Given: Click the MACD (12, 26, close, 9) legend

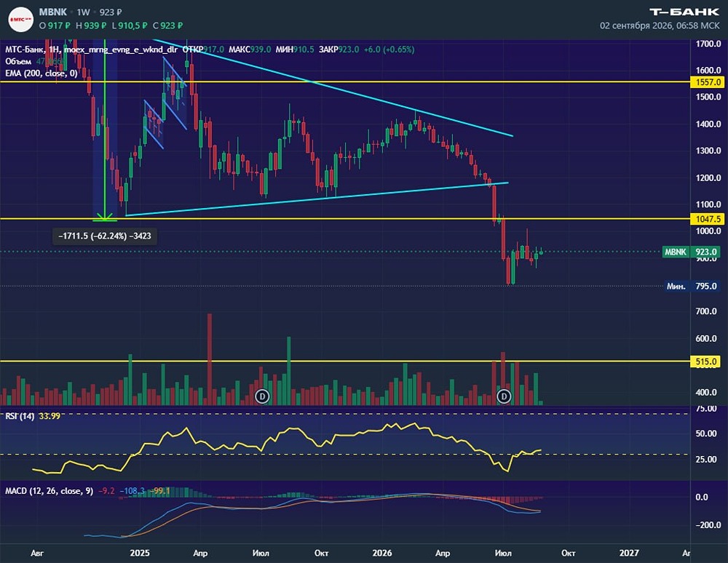Looking at the screenshot, I should (x=50, y=491).
